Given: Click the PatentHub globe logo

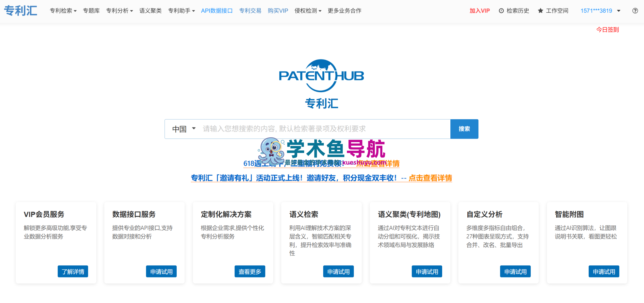Looking at the screenshot, I should coord(321,76).
